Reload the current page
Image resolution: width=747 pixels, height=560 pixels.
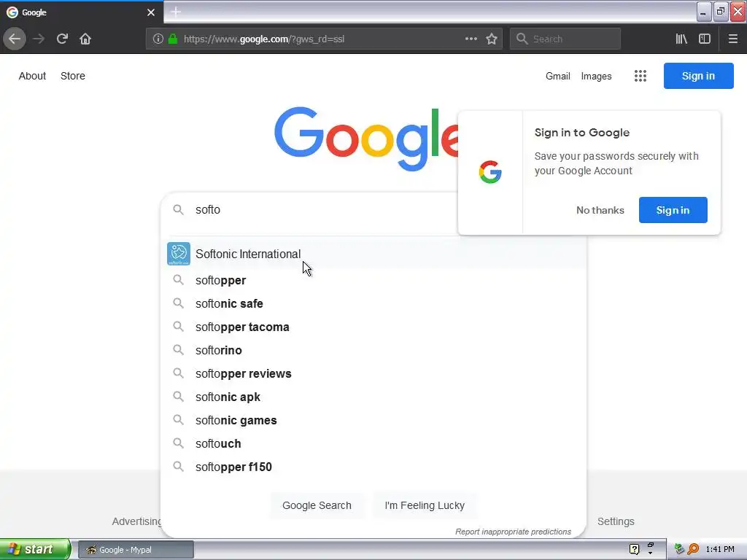(x=62, y=39)
